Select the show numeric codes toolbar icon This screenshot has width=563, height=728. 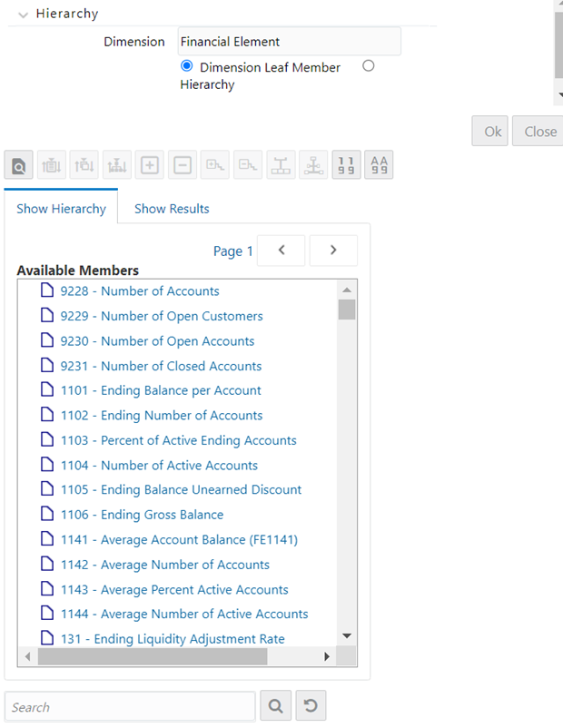point(346,164)
